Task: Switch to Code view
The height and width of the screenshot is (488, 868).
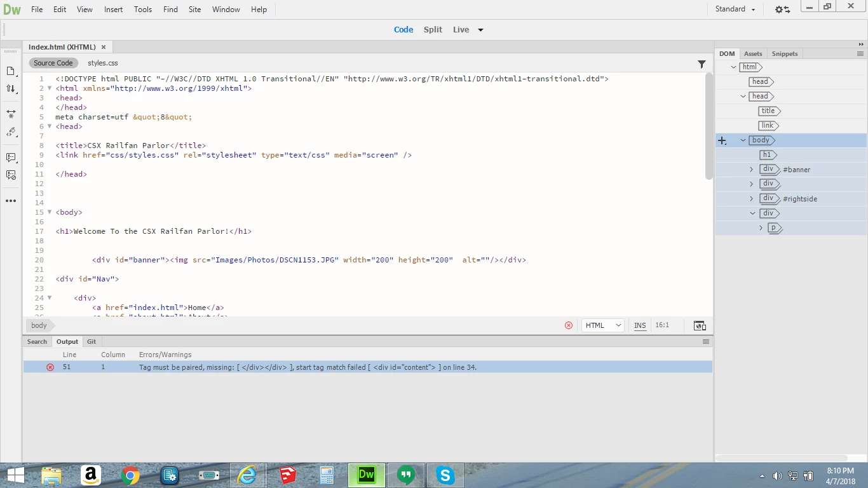Action: pos(403,30)
